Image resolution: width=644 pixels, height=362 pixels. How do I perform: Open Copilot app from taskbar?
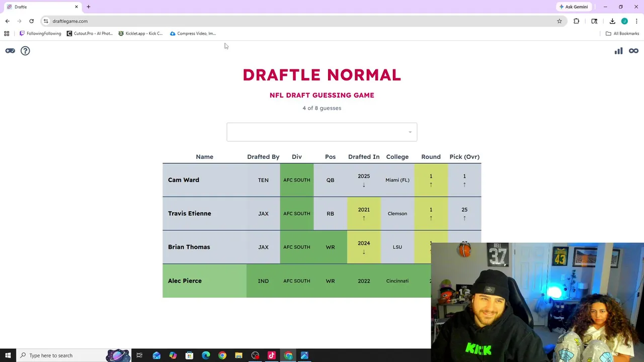tap(173, 355)
